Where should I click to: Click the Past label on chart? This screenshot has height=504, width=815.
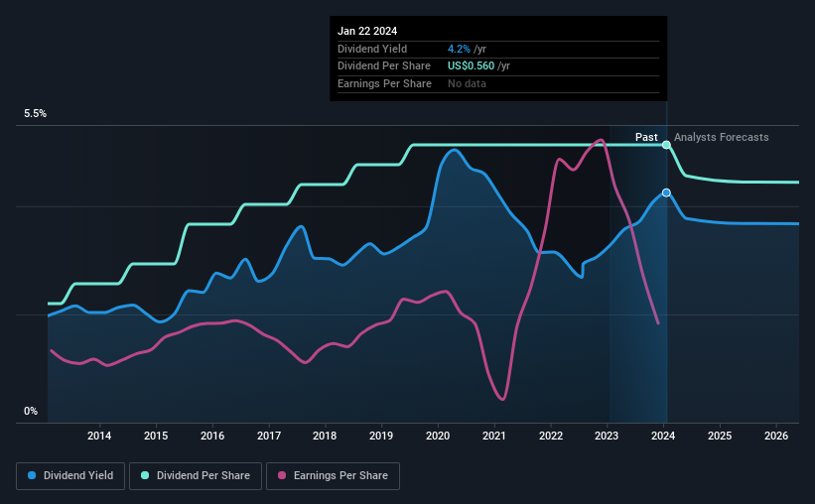click(x=646, y=137)
